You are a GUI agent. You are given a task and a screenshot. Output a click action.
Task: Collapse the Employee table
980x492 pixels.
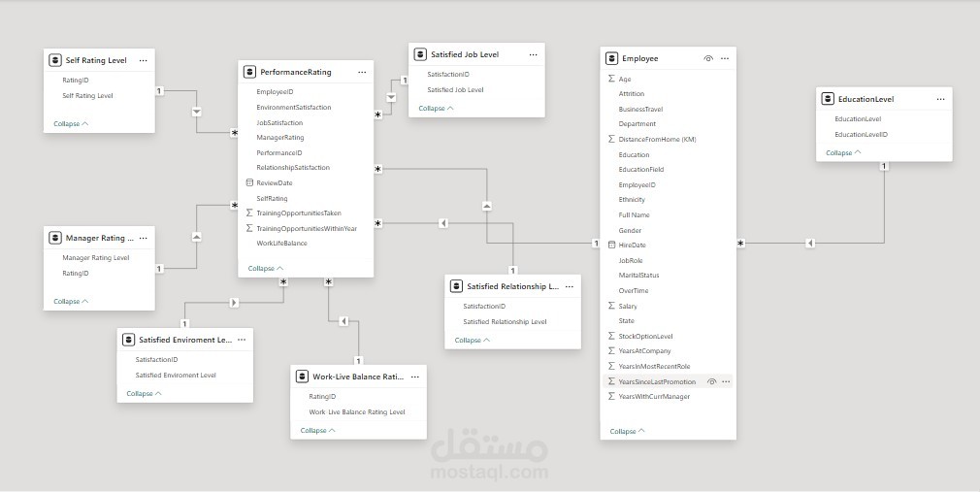pos(627,432)
